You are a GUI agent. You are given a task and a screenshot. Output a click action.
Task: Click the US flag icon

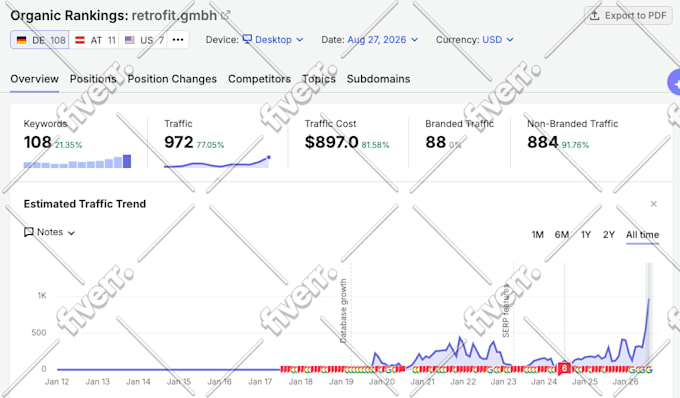point(129,40)
